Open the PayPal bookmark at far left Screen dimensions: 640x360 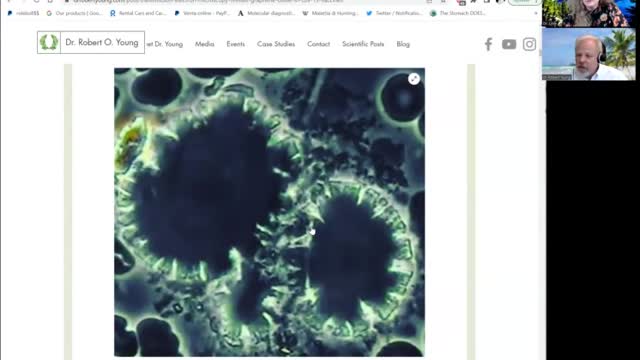point(23,13)
